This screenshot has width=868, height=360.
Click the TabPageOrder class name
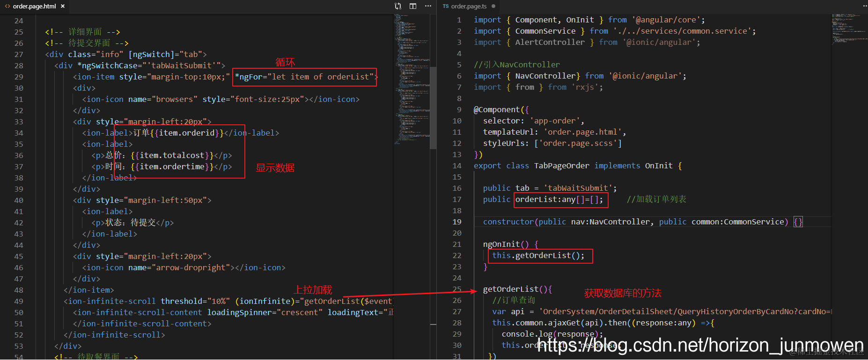click(x=562, y=166)
